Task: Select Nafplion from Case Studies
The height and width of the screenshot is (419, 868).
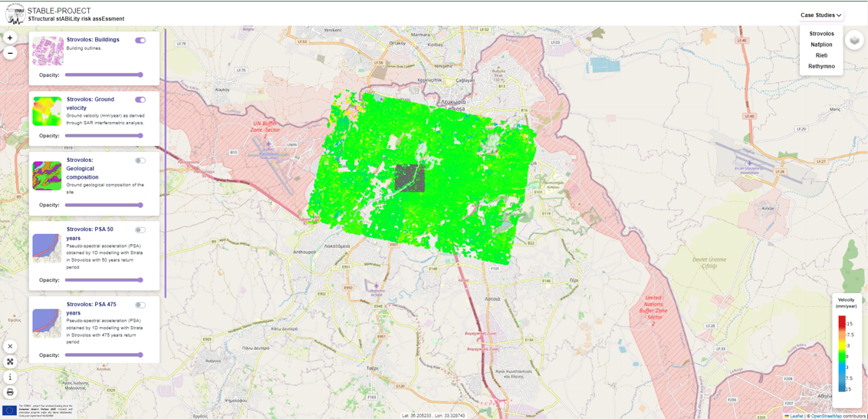Action: point(821,45)
